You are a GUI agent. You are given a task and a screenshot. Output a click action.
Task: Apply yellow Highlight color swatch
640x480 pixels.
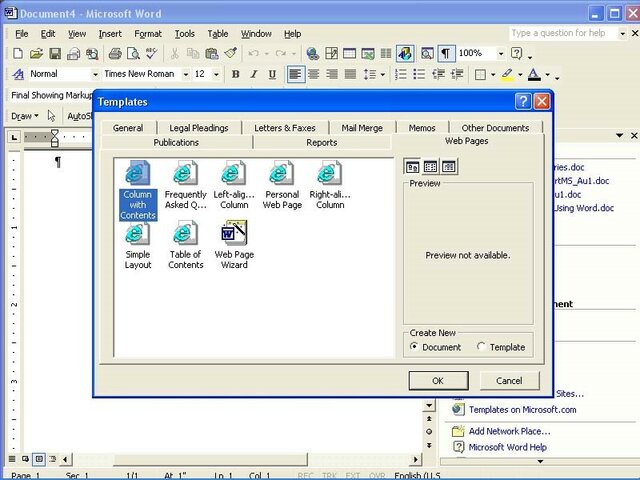coord(507,74)
